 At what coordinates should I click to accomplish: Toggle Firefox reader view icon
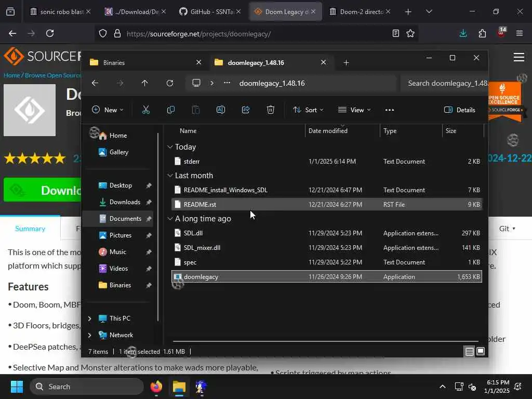click(395, 33)
